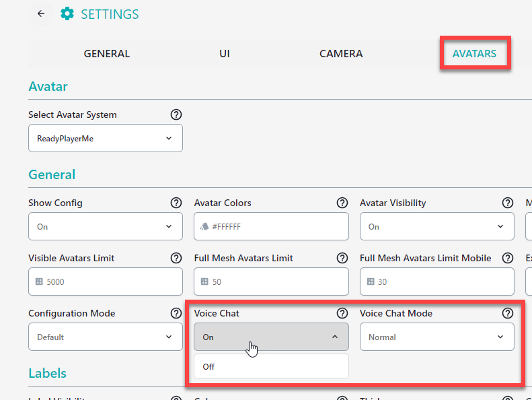Viewport: 532px width, 400px height.
Task: Click the Voice Chat label
Action: (x=217, y=313)
